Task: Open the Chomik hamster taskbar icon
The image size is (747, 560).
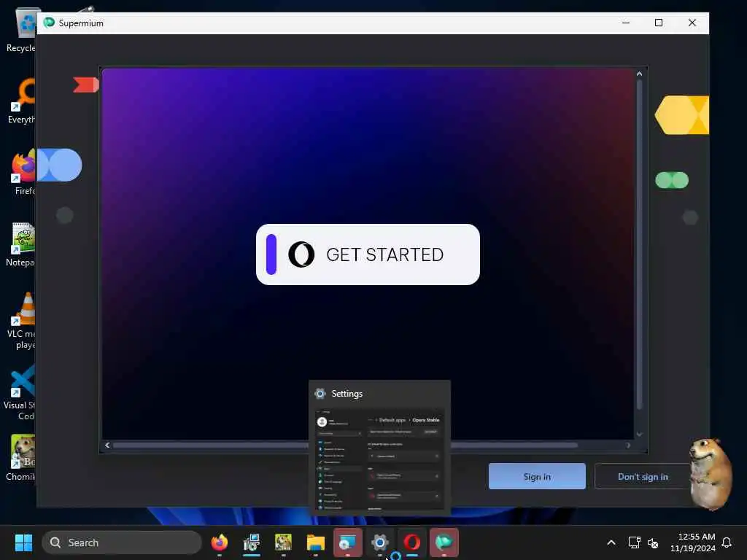Action: 284,542
